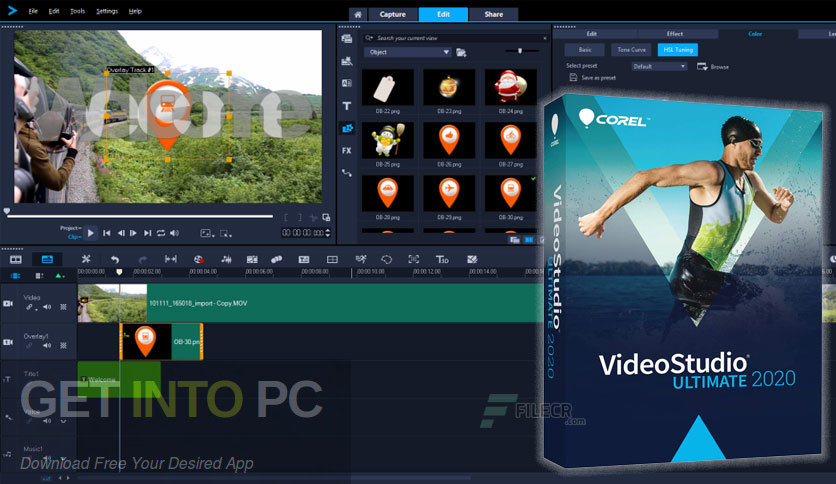Open the Help menu

coord(135,11)
